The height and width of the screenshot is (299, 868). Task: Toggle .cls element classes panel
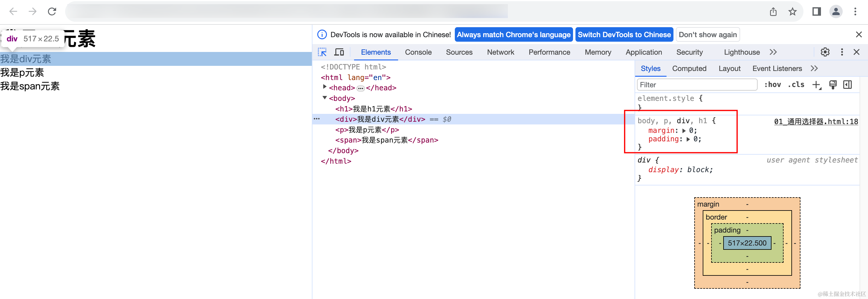(796, 85)
